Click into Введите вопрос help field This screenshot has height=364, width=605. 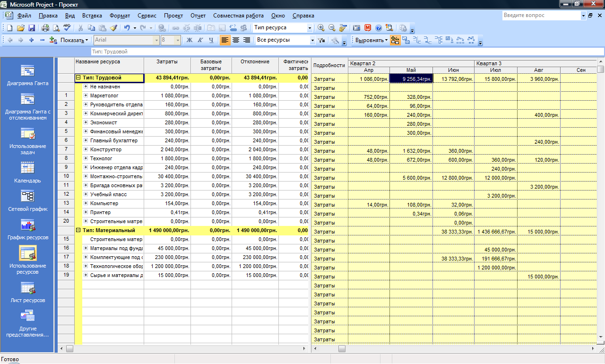541,16
